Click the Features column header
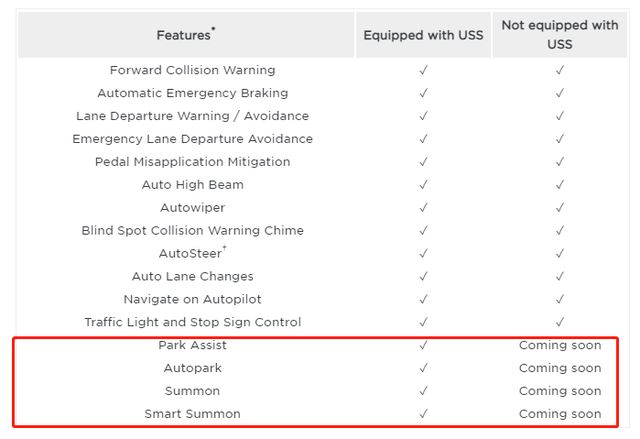 pyautogui.click(x=185, y=35)
